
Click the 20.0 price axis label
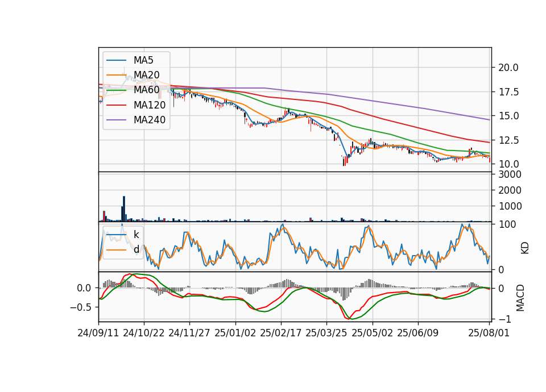click(x=508, y=68)
